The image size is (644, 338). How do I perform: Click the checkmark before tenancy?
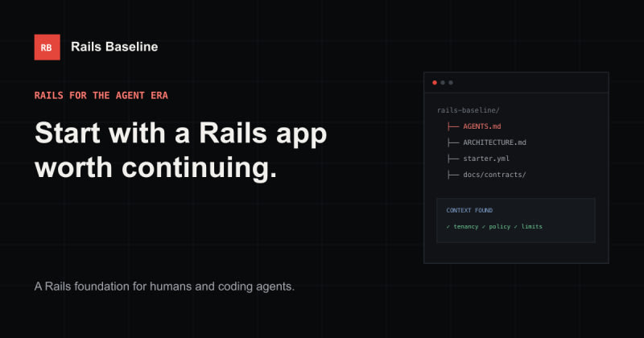click(x=448, y=227)
